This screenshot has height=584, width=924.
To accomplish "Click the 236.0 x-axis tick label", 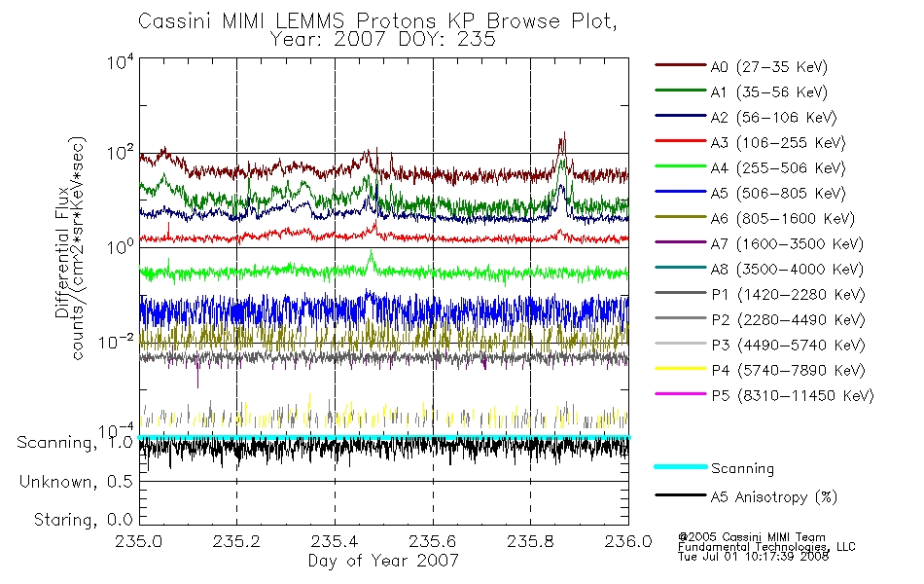I will pyautogui.click(x=628, y=541).
